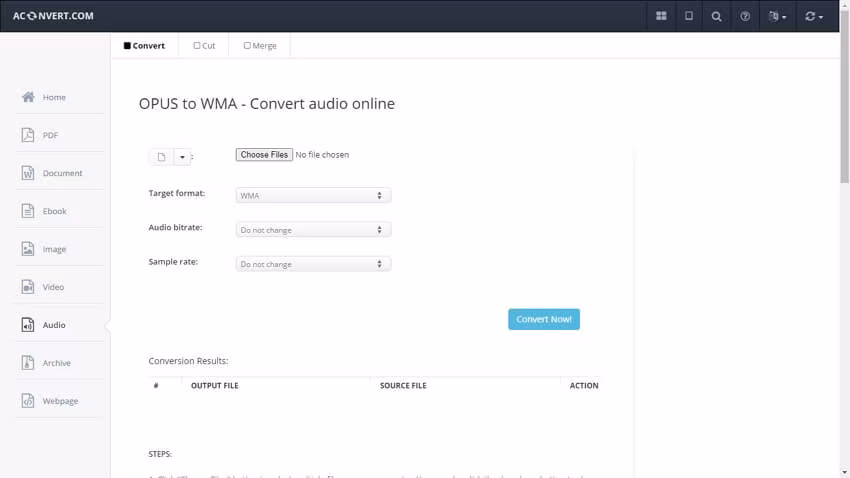The width and height of the screenshot is (850, 478).
Task: Click the mobile device icon in header
Action: 688,16
